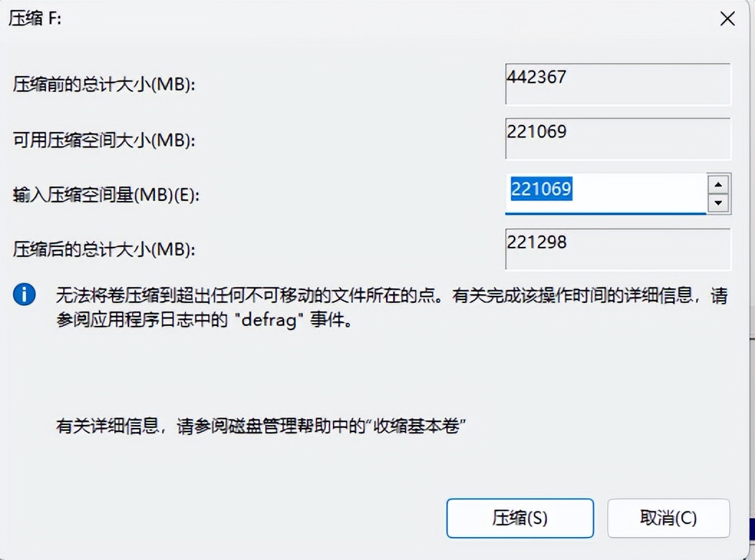This screenshot has height=560, width=755.
Task: Click the 压缩前的总计大小 value box showing 442367
Action: (x=617, y=83)
